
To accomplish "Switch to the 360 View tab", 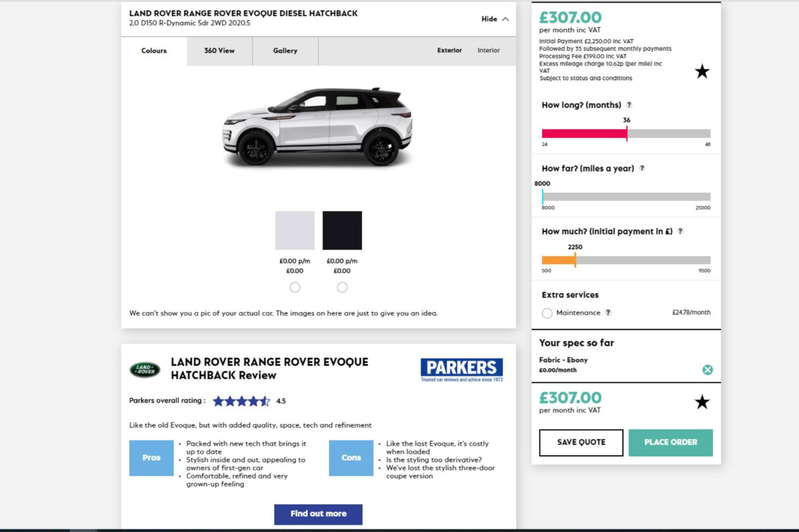I will 219,51.
